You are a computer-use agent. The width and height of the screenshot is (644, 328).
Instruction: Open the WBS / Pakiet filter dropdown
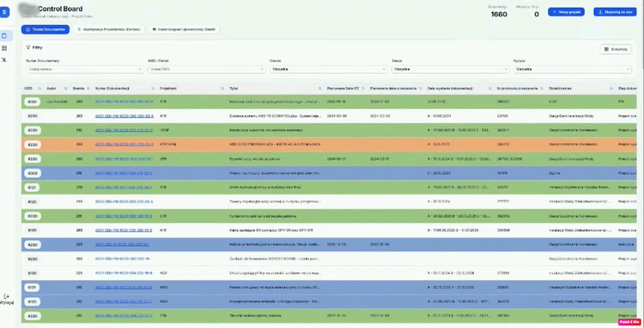(204, 69)
